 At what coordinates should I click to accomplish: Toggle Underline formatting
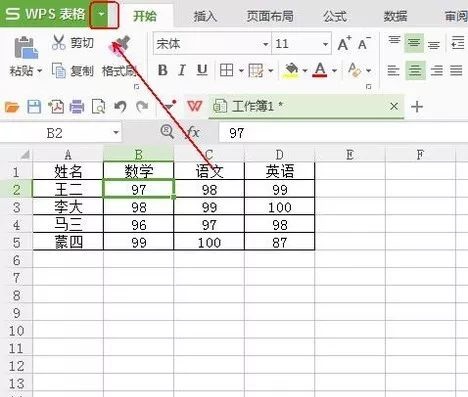(x=202, y=70)
